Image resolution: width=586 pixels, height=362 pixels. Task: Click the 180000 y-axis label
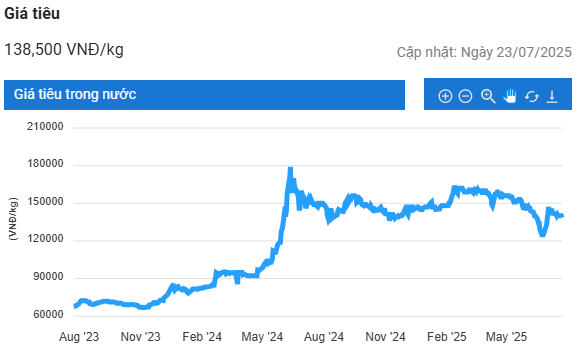[45, 164]
